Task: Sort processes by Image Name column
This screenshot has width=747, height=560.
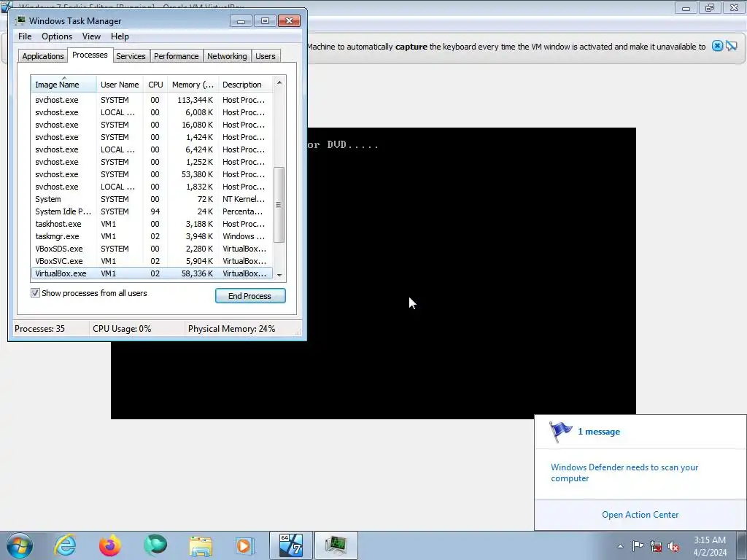Action: pyautogui.click(x=64, y=85)
